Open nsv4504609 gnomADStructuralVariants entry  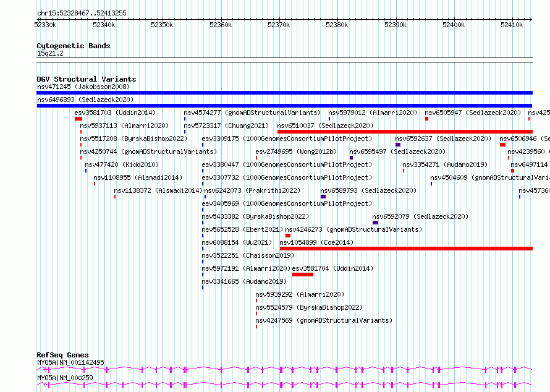click(x=490, y=177)
